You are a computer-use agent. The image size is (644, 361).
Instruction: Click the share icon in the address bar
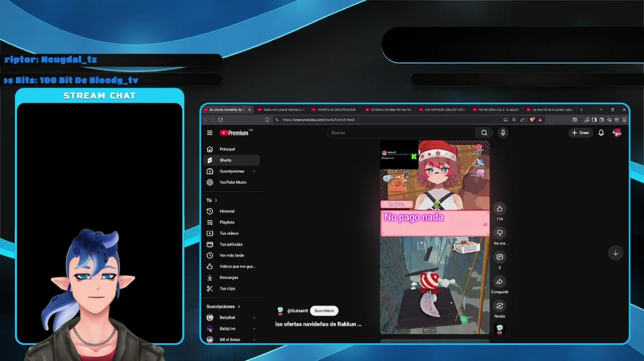coord(523,120)
